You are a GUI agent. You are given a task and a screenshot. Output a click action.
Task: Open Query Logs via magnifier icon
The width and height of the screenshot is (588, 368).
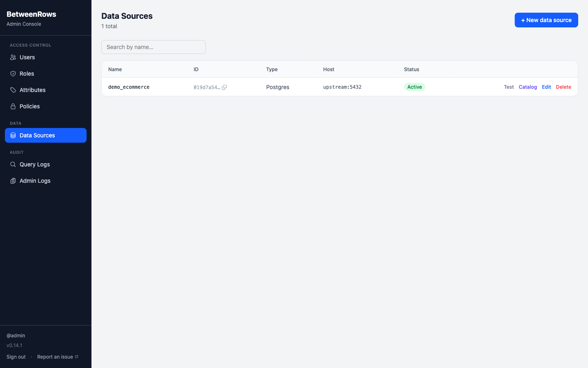[13, 164]
